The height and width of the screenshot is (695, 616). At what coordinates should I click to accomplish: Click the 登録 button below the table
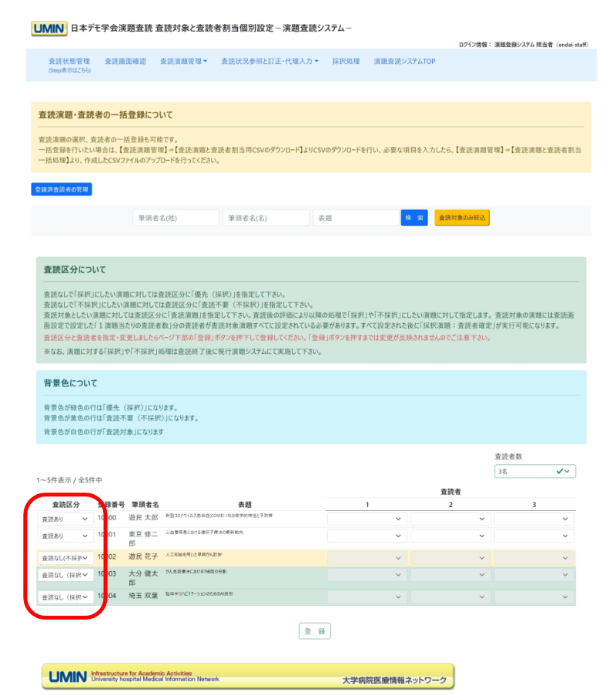[x=314, y=630]
